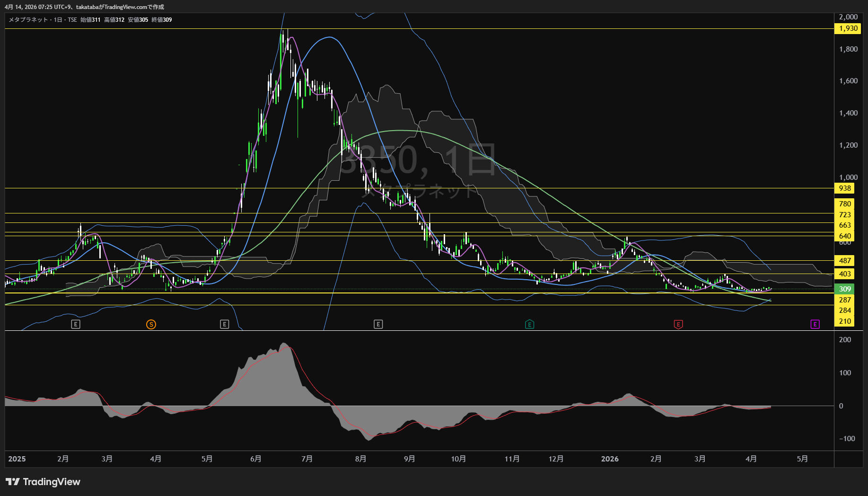Click the purple E future earnings marker
The image size is (868, 496).
point(815,324)
